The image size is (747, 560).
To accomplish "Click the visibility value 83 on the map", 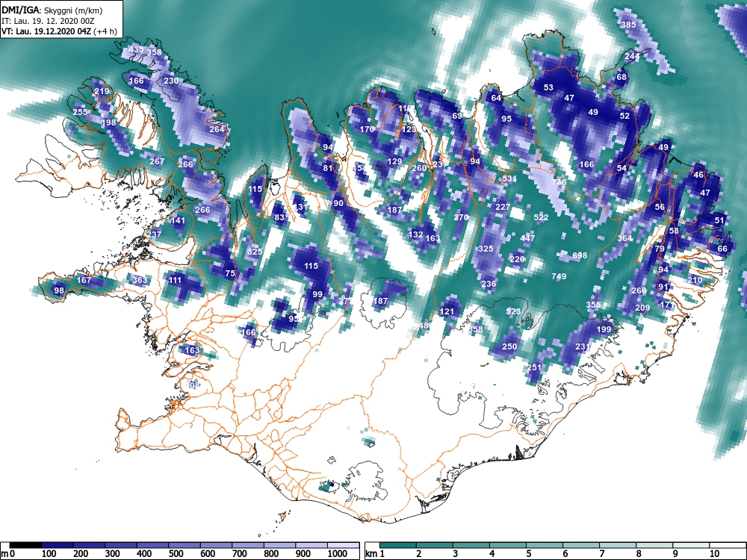I will pyautogui.click(x=279, y=217).
